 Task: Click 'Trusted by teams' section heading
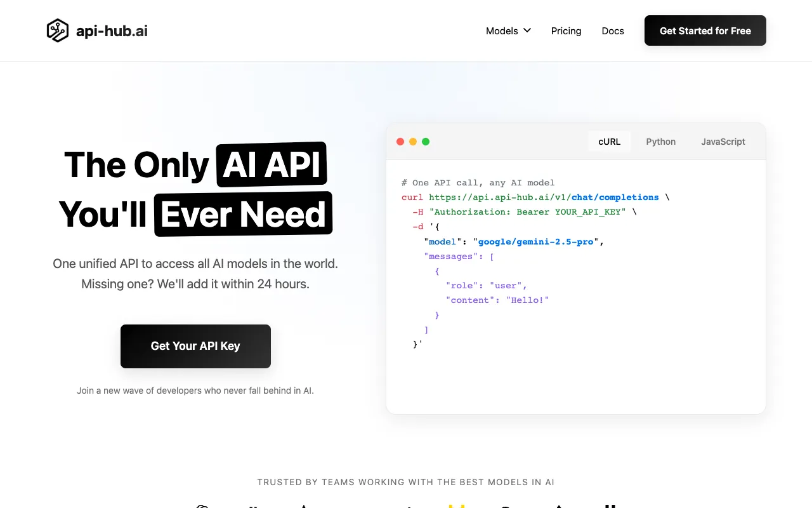click(406, 482)
